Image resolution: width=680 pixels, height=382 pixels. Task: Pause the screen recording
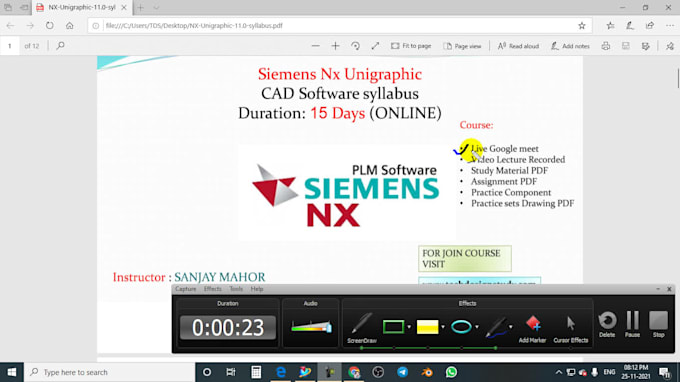[x=632, y=324]
